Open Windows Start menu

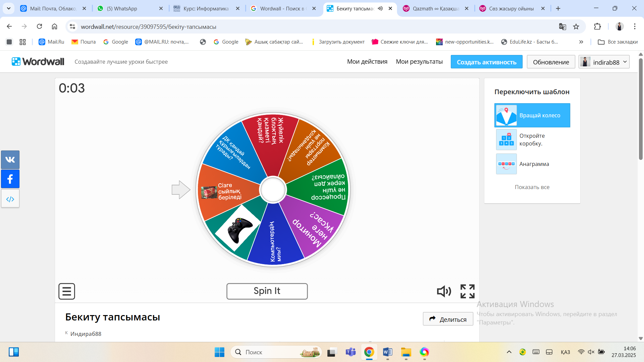219,352
